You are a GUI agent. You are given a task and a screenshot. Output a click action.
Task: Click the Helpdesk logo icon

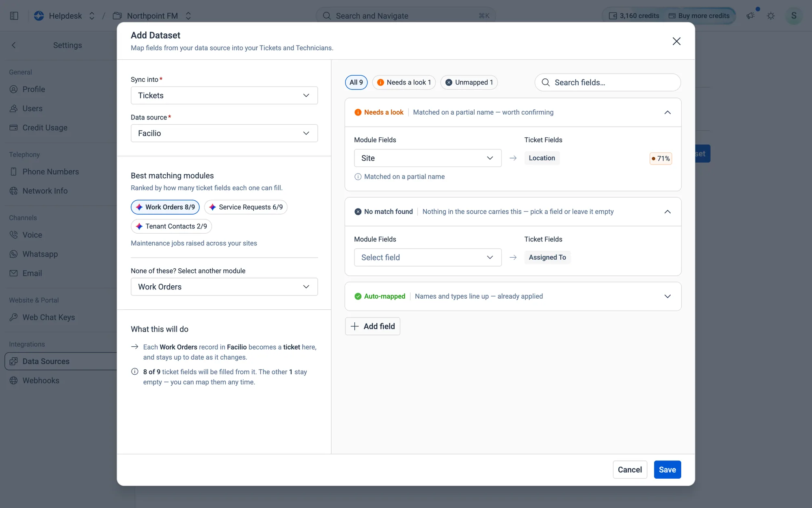[39, 16]
